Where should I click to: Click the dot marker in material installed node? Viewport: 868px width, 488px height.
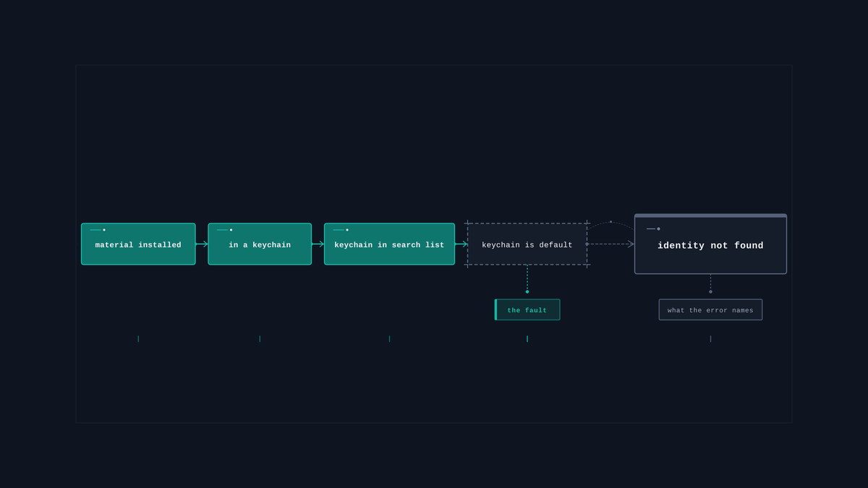pyautogui.click(x=104, y=230)
